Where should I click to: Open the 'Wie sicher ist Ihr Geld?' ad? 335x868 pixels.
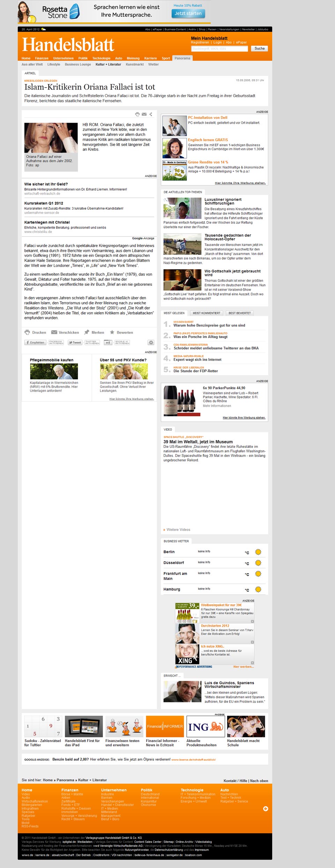(x=46, y=184)
